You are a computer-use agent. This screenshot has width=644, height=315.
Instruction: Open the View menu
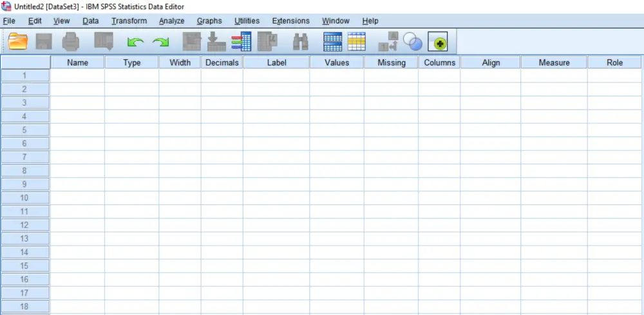click(x=62, y=21)
